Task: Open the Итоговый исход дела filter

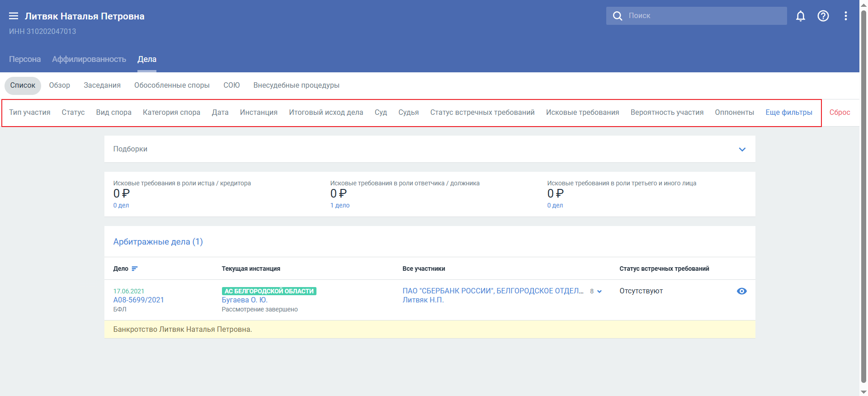Action: click(x=326, y=113)
